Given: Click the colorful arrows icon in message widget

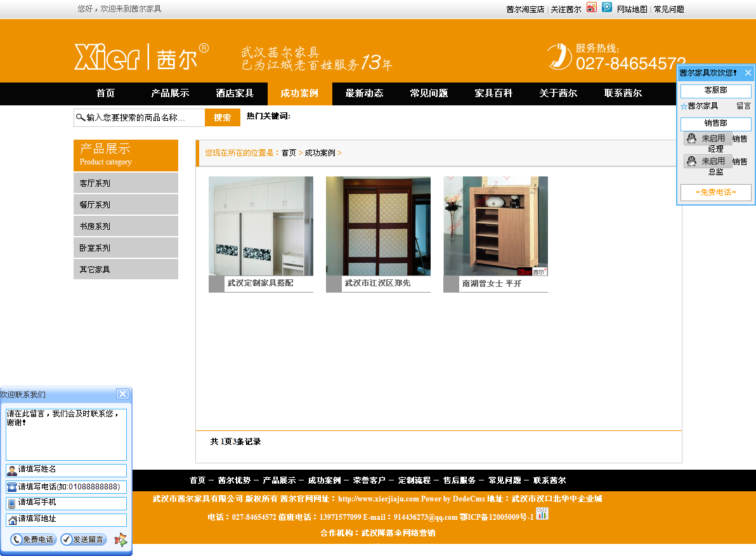Looking at the screenshot, I should 120,539.
